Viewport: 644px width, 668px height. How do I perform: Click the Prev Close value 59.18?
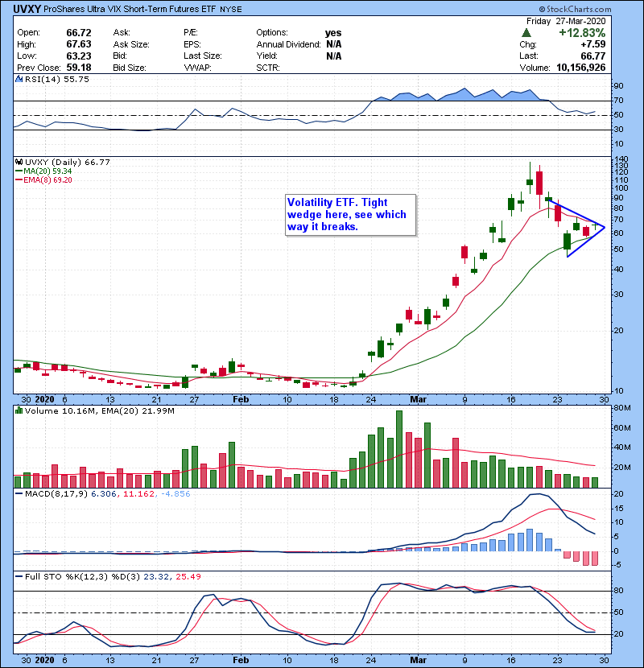79,68
